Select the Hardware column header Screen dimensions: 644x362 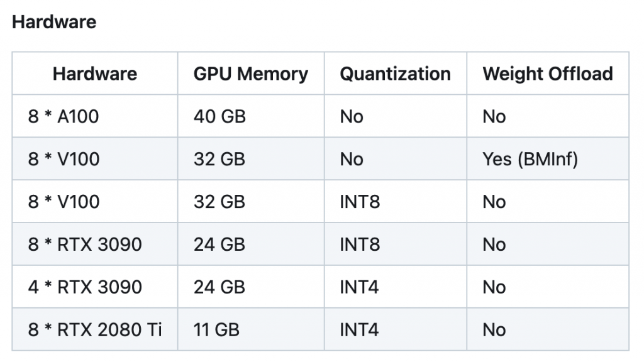(95, 74)
